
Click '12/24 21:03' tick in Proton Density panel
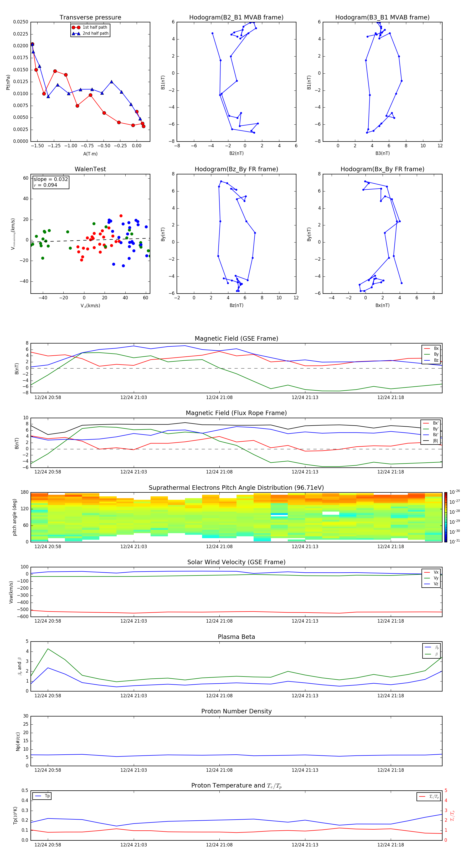[x=134, y=770]
